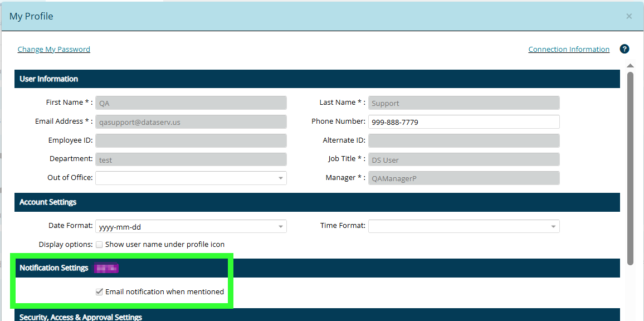Viewport: 644px width, 321px height.
Task: Click into the Phone Number field
Action: coord(464,122)
